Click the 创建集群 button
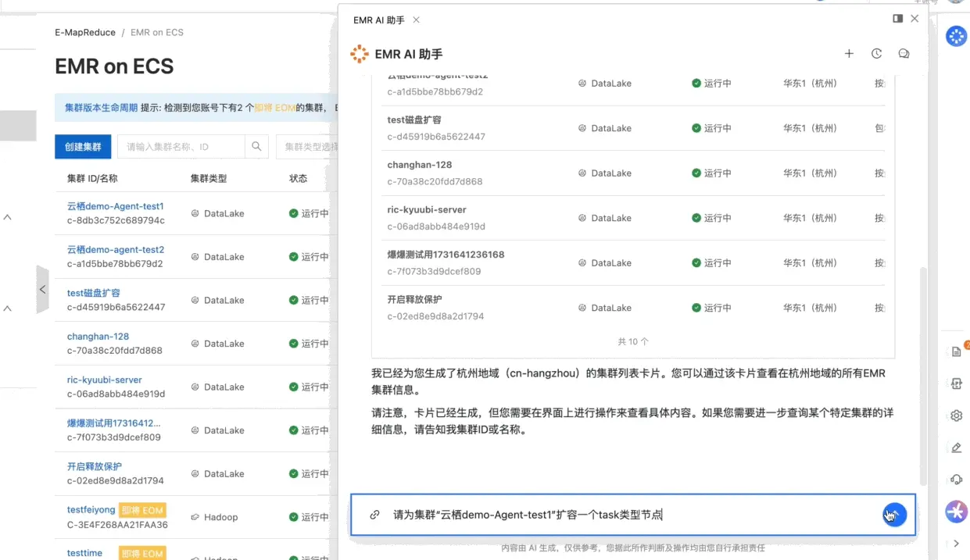 click(83, 147)
